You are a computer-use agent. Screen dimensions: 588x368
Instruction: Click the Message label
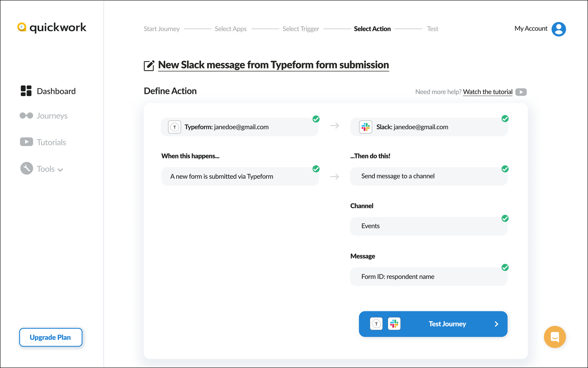(363, 256)
